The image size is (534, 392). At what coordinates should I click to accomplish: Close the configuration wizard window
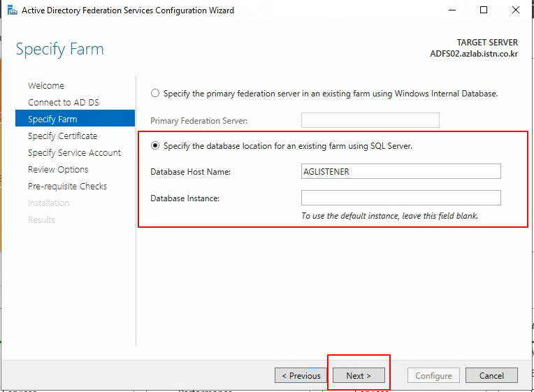click(516, 10)
